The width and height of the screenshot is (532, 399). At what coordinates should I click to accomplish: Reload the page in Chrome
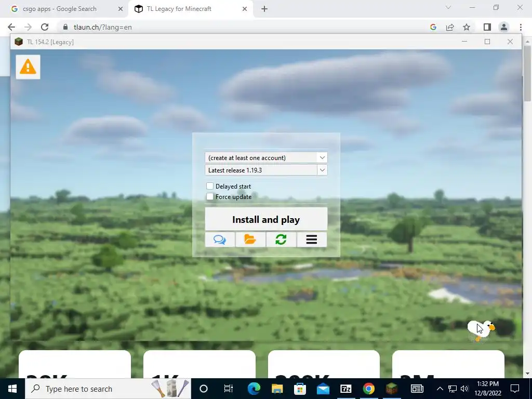click(45, 27)
